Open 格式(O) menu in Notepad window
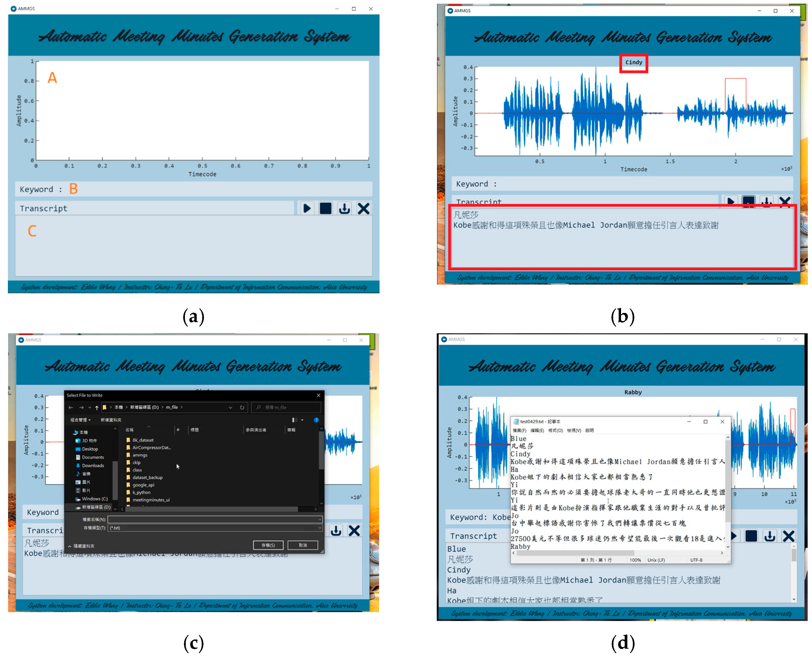Image resolution: width=812 pixels, height=656 pixels. [555, 430]
